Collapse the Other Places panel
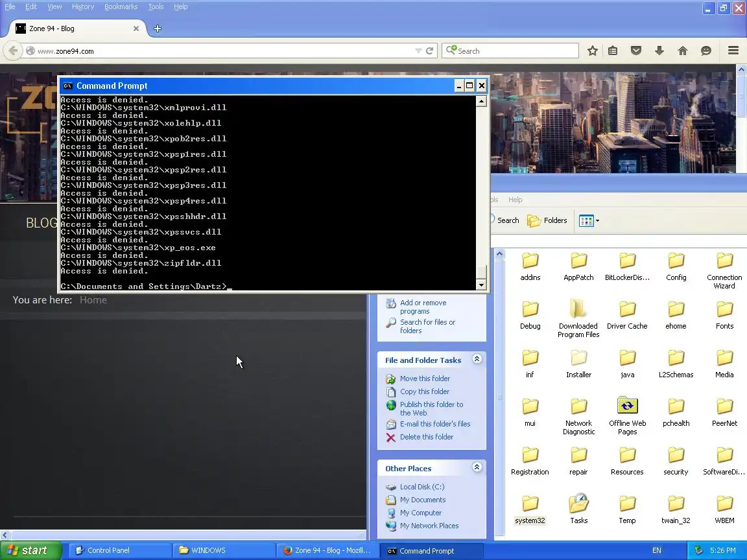Image resolution: width=747 pixels, height=560 pixels. click(477, 467)
